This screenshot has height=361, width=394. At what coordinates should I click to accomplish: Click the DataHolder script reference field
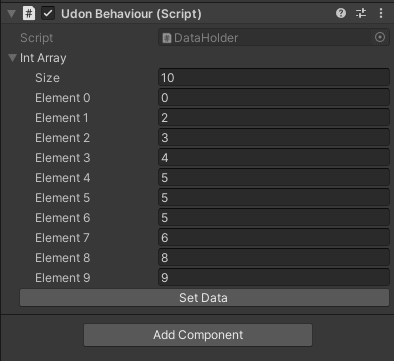coord(274,38)
